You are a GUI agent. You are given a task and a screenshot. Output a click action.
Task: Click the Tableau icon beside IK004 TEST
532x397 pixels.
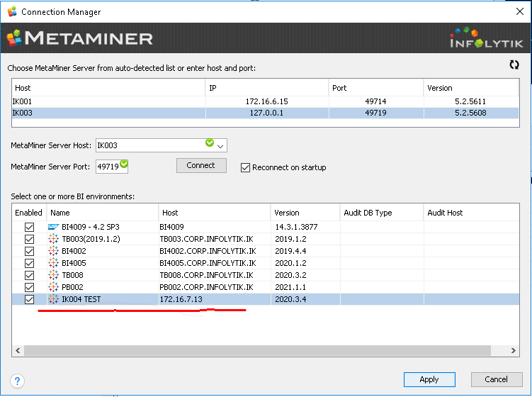tap(53, 299)
